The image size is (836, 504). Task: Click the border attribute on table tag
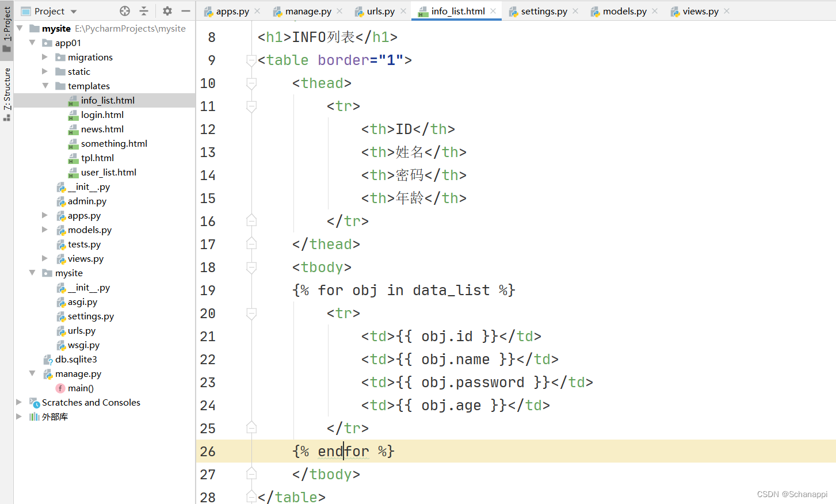[x=343, y=60]
